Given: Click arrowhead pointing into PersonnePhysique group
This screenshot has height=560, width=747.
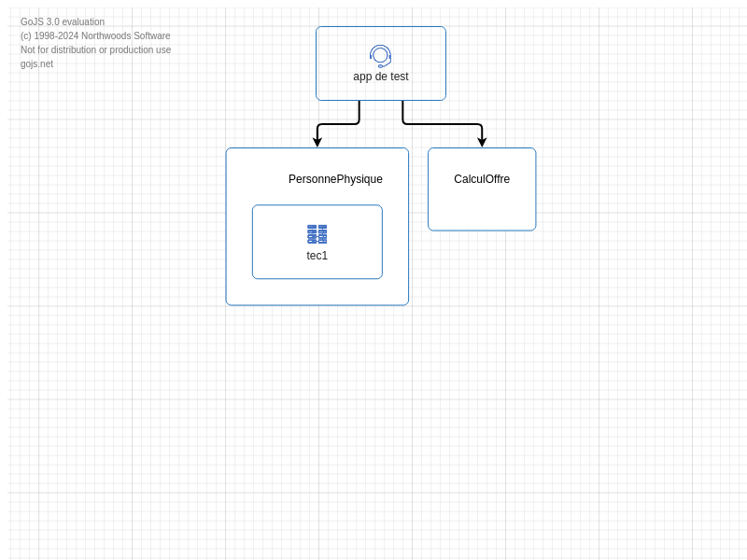Looking at the screenshot, I should tap(317, 143).
